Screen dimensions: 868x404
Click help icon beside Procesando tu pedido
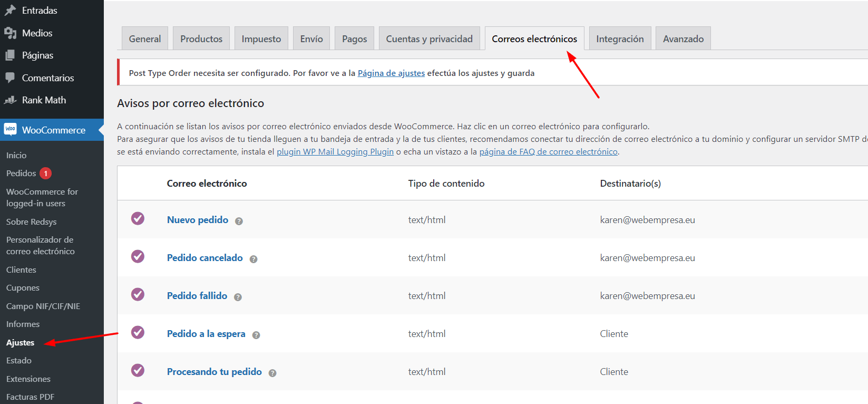click(x=272, y=373)
